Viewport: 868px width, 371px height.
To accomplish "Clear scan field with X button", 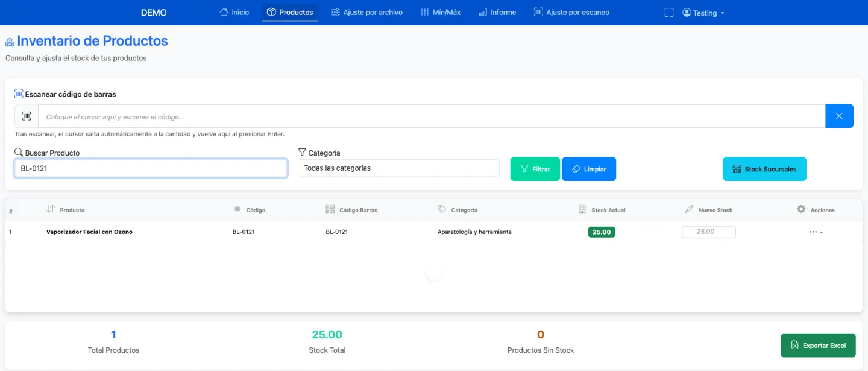I will [x=839, y=116].
